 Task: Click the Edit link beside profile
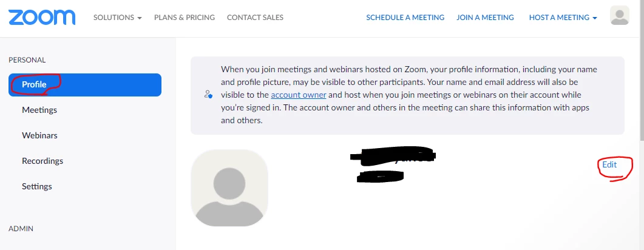click(x=609, y=164)
